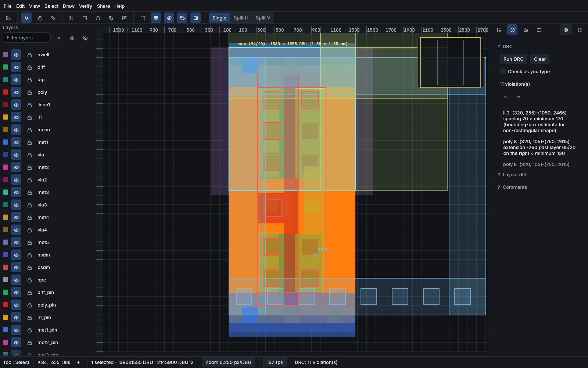Click the lock icon for met1
Image resolution: width=588 pixels, height=368 pixels.
29,142
